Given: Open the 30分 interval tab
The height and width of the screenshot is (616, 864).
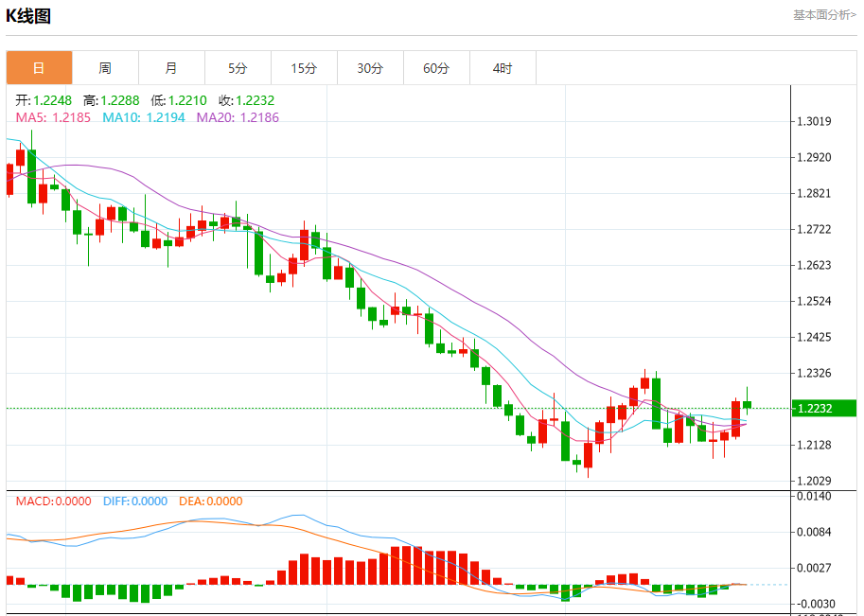Looking at the screenshot, I should pyautogui.click(x=370, y=68).
